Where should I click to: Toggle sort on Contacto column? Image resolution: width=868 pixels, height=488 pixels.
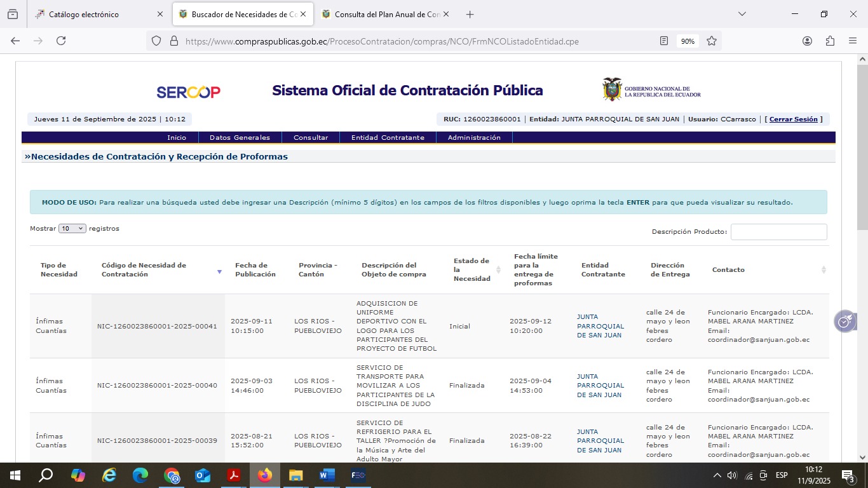tap(824, 270)
